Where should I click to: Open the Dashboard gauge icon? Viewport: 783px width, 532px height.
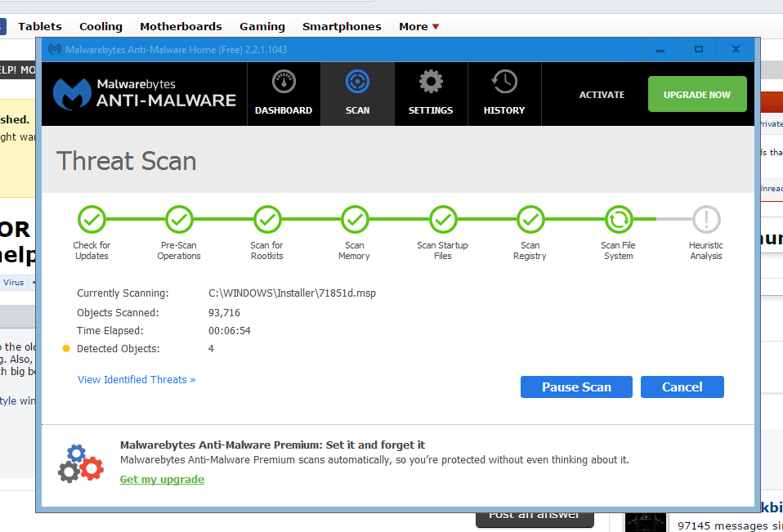[x=284, y=82]
